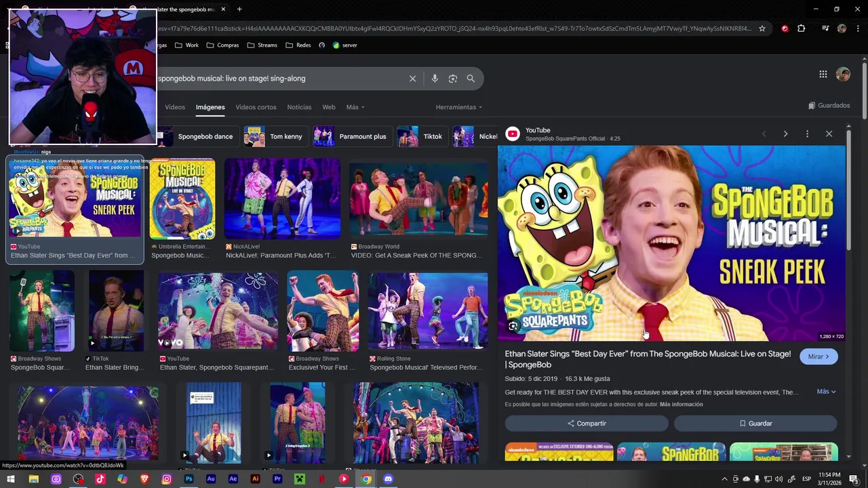Filter by Spongebob dance chip
868x488 pixels.
(x=197, y=137)
